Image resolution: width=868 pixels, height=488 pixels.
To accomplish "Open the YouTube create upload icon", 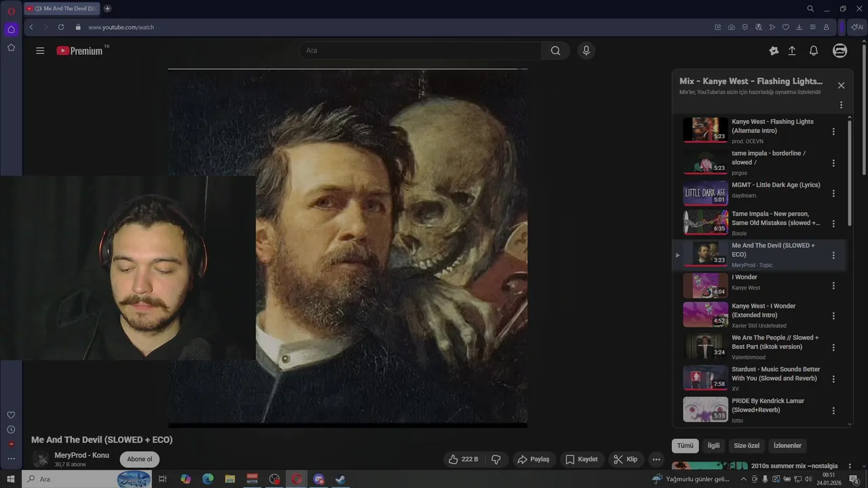I will 792,51.
